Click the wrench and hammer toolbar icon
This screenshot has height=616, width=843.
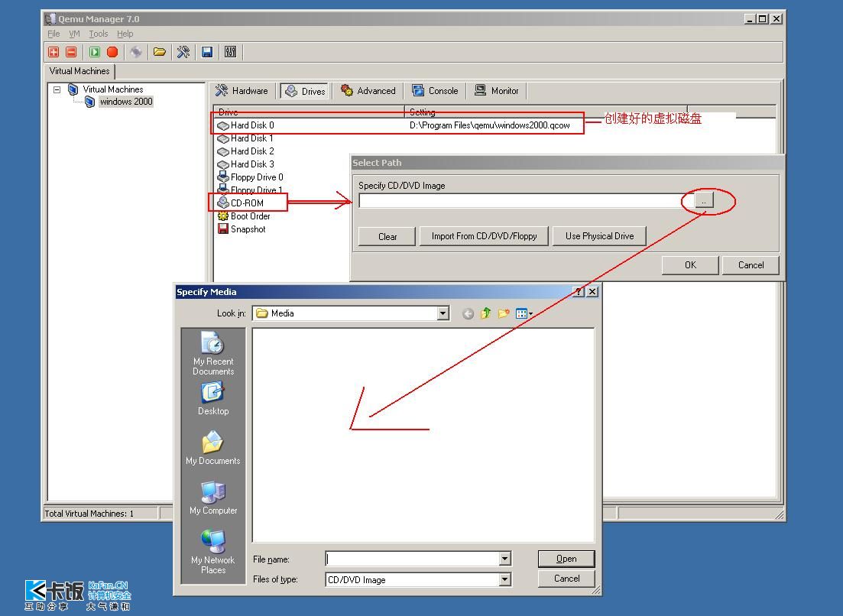point(183,52)
